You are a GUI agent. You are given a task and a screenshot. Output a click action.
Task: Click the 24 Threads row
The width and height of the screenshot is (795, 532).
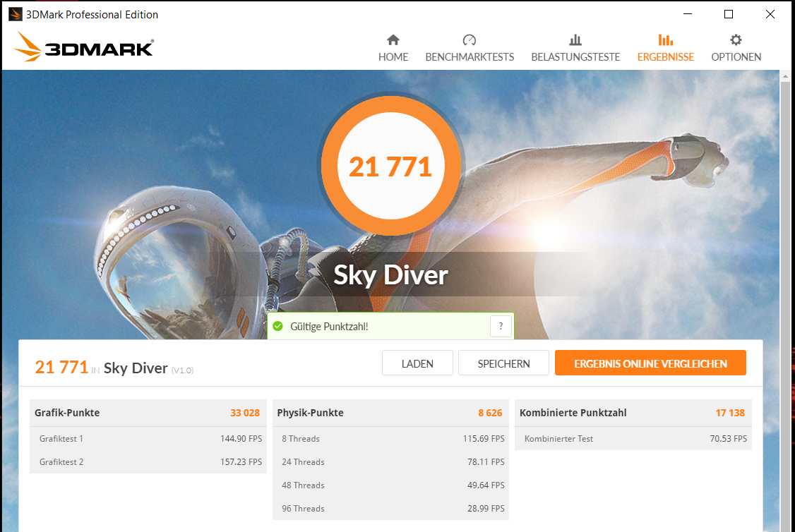(x=390, y=462)
